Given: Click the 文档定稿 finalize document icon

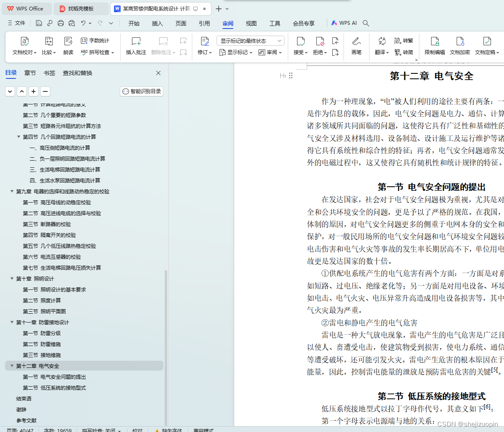Looking at the screenshot, I should tap(487, 41).
